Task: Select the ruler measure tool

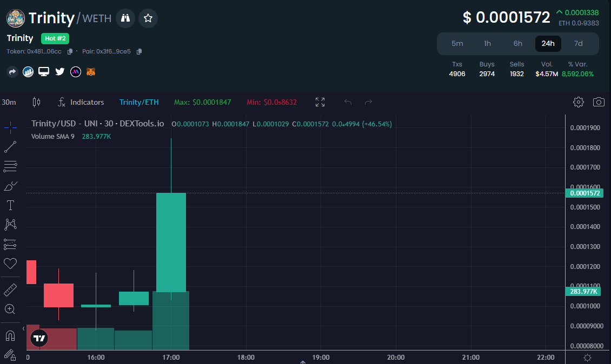Action: click(10, 289)
